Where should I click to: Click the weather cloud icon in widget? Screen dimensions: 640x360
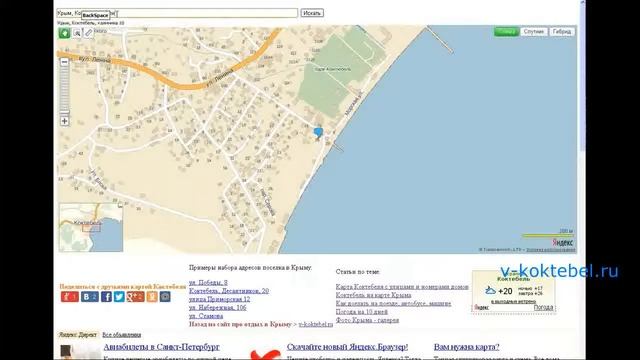click(x=490, y=291)
